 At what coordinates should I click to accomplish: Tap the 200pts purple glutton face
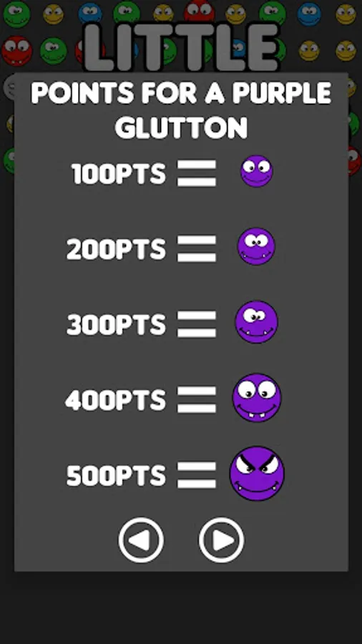point(256,246)
